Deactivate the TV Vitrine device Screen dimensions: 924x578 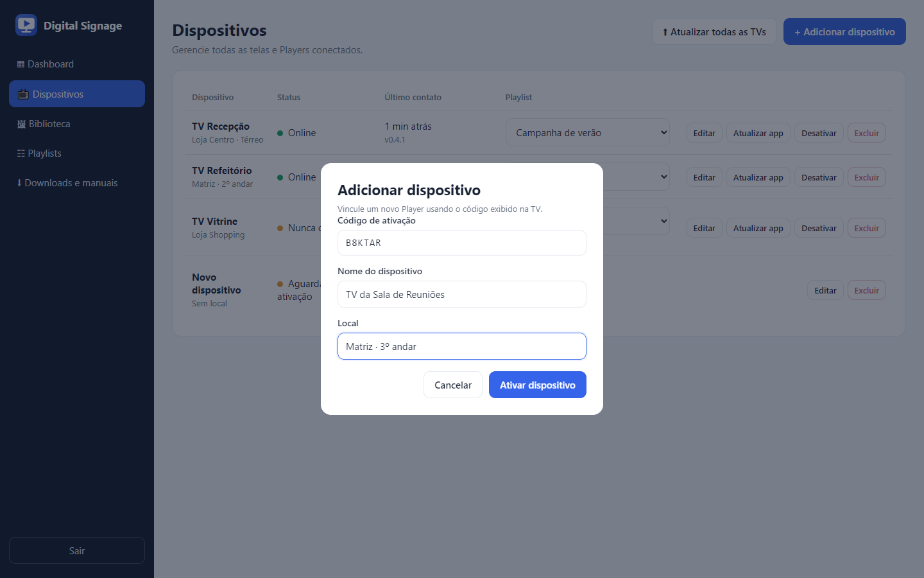pyautogui.click(x=819, y=228)
